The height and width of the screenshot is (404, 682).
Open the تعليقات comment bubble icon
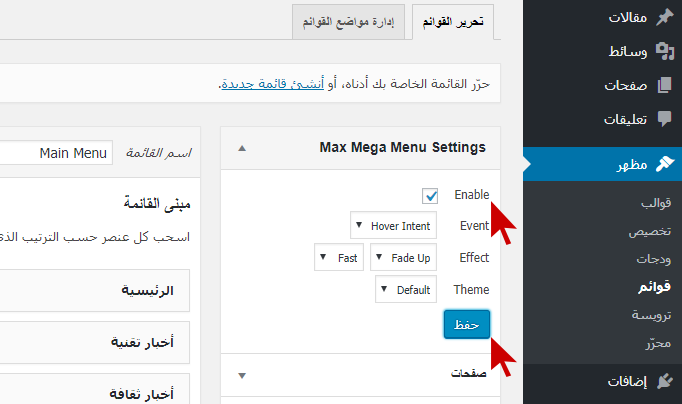665,119
